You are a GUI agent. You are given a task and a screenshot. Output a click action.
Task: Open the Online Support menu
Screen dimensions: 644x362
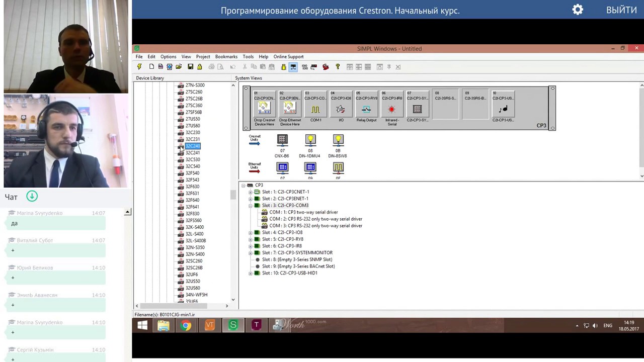(x=289, y=57)
